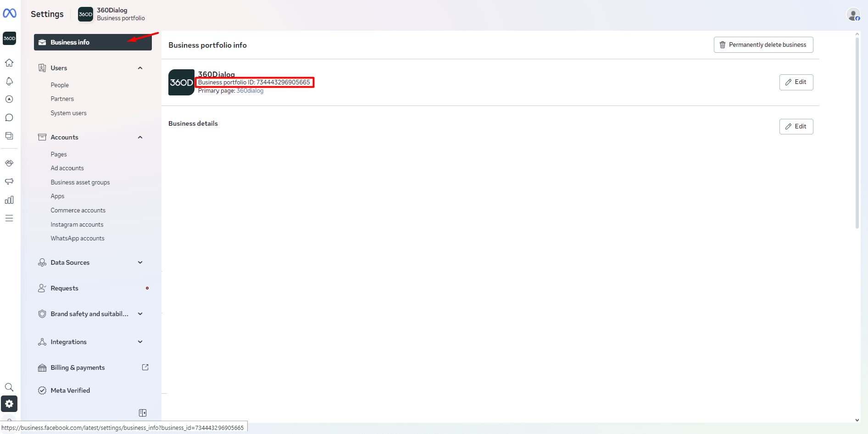
Task: Open Instagram accounts
Action: coord(77,224)
